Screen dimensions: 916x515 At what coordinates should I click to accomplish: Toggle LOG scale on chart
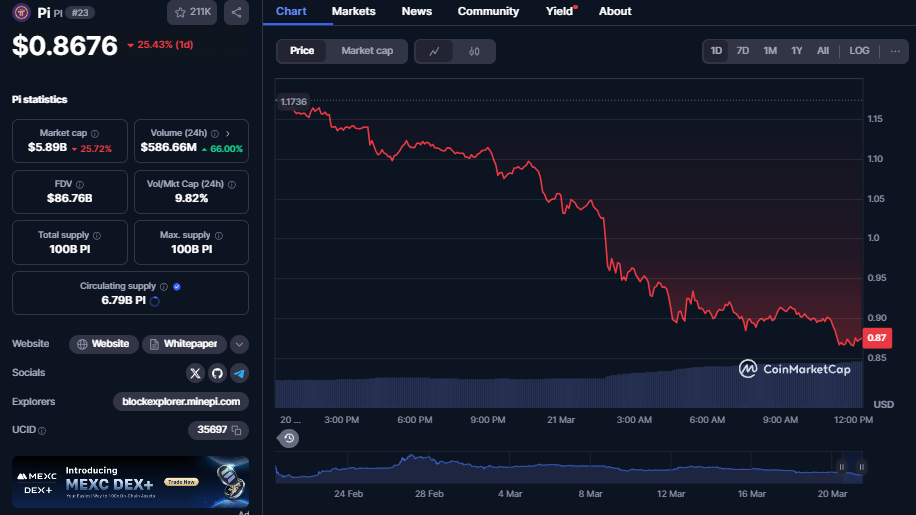(x=859, y=51)
